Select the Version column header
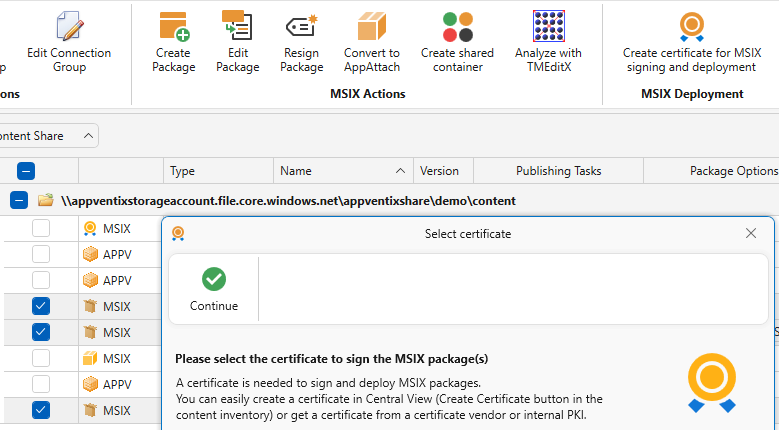779x430 pixels. (439, 171)
